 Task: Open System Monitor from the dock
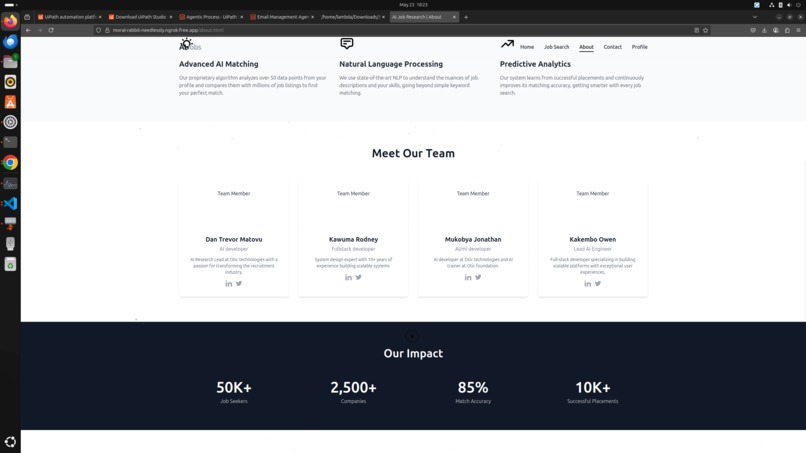pyautogui.click(x=10, y=183)
